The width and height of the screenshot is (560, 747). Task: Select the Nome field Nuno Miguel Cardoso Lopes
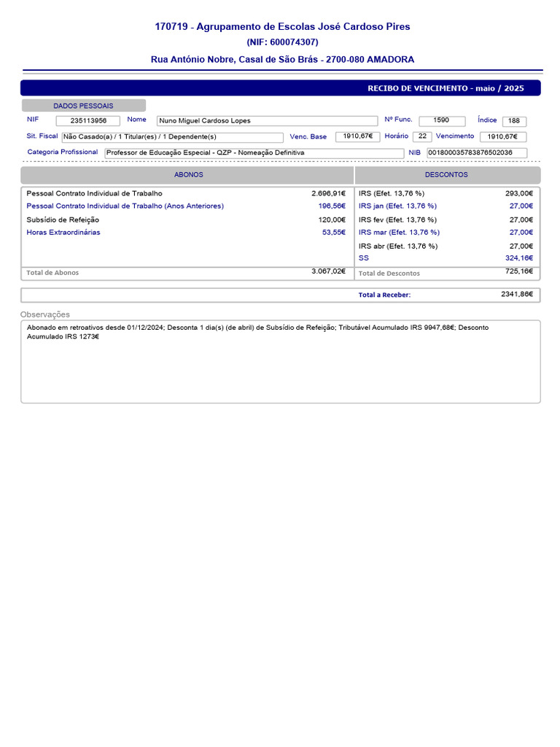[267, 121]
